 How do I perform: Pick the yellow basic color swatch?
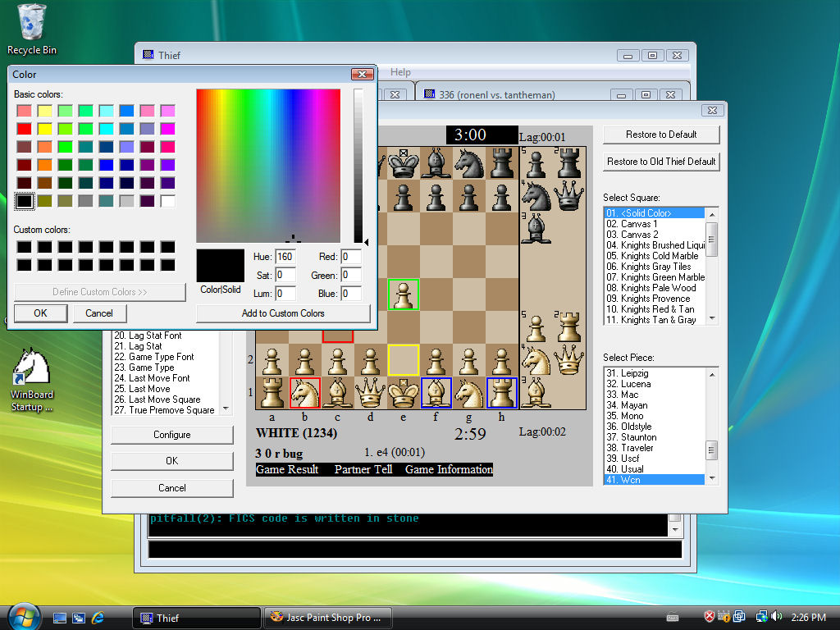point(44,129)
